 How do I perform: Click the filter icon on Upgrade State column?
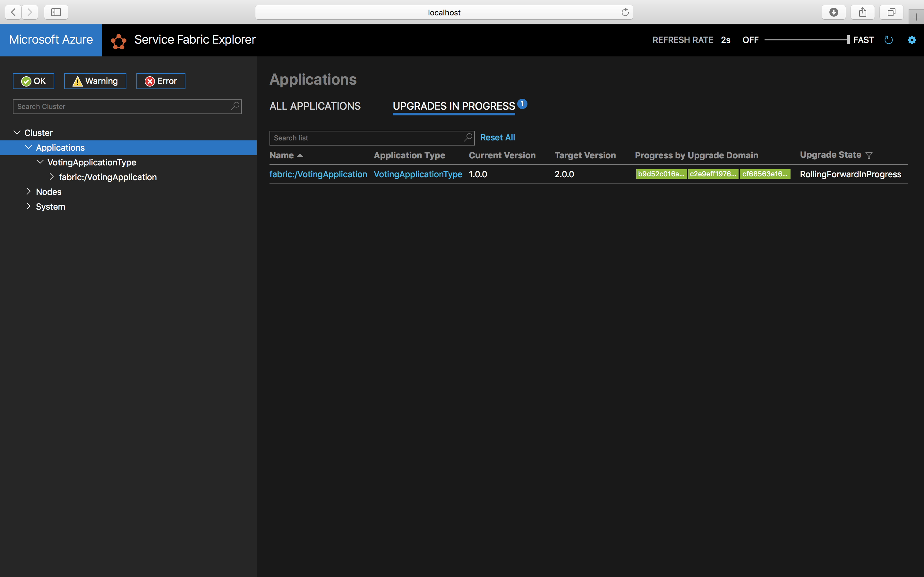[x=871, y=155]
